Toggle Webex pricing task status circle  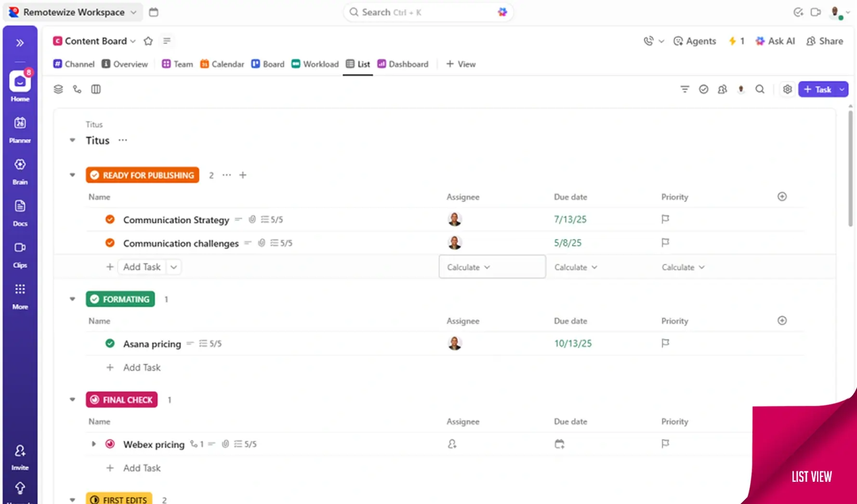click(110, 444)
